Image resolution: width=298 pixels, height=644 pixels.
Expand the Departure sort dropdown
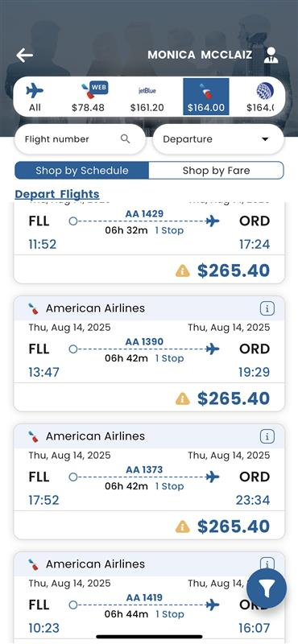click(x=217, y=139)
